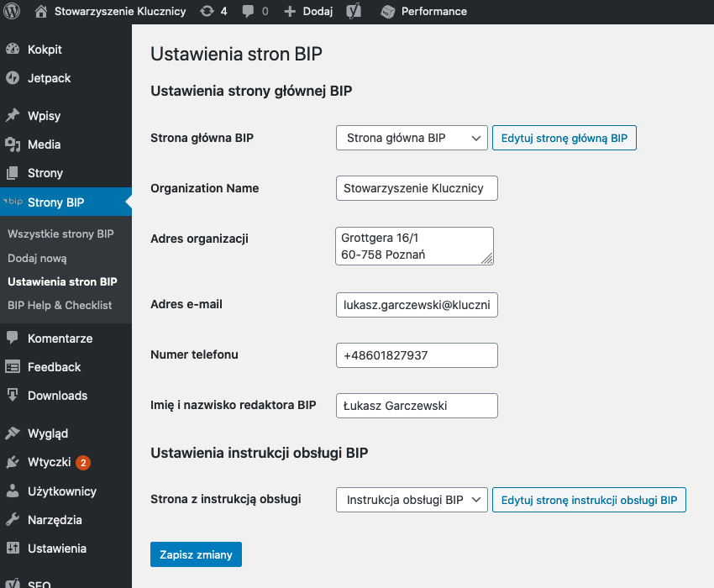Click the comments bubble icon in the top bar

point(249,12)
